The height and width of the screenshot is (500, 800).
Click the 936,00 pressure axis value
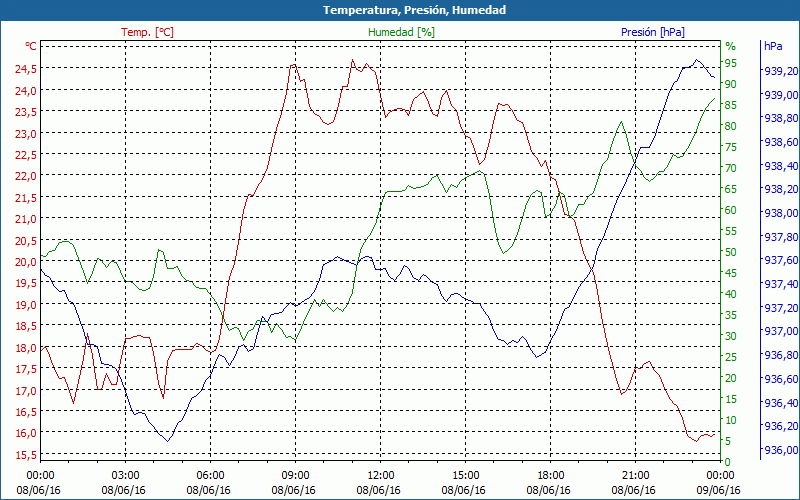coord(781,450)
